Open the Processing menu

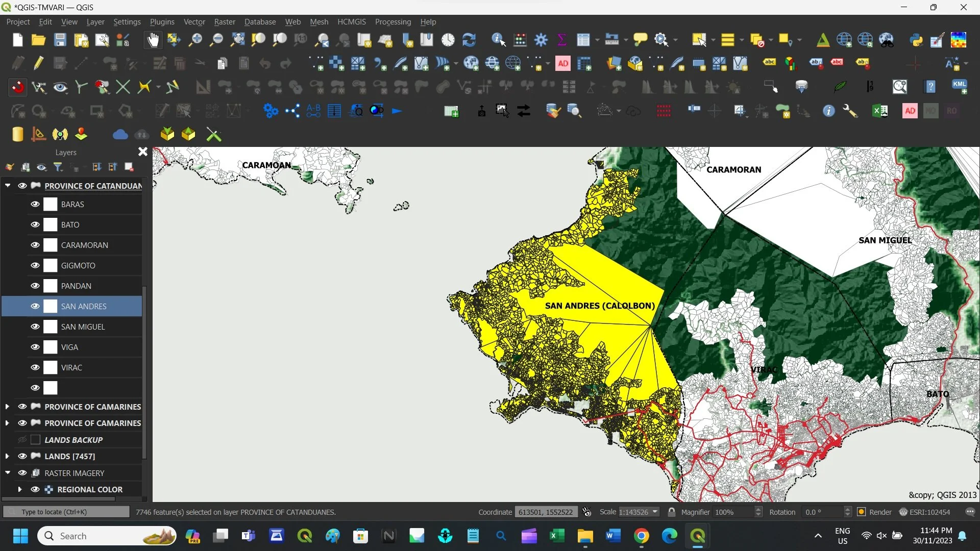coord(393,22)
